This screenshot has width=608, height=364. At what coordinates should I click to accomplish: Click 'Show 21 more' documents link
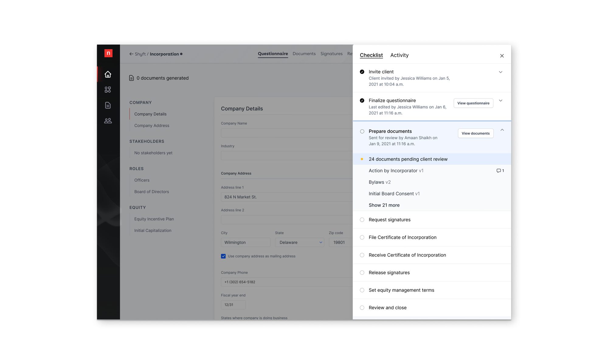pos(384,205)
